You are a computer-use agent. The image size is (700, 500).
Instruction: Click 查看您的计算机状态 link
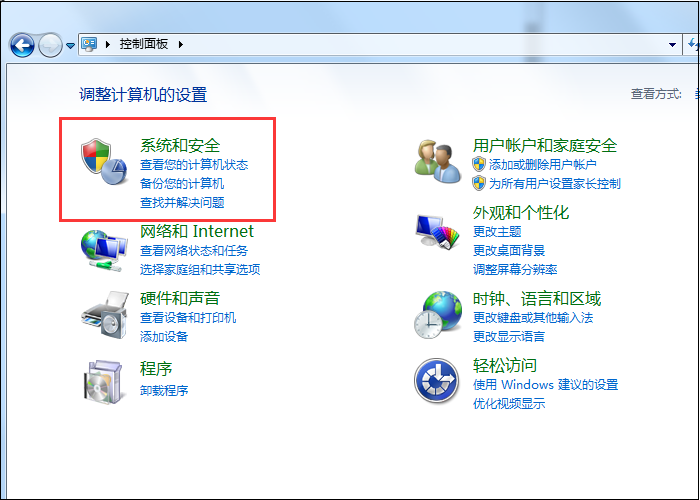(x=194, y=165)
